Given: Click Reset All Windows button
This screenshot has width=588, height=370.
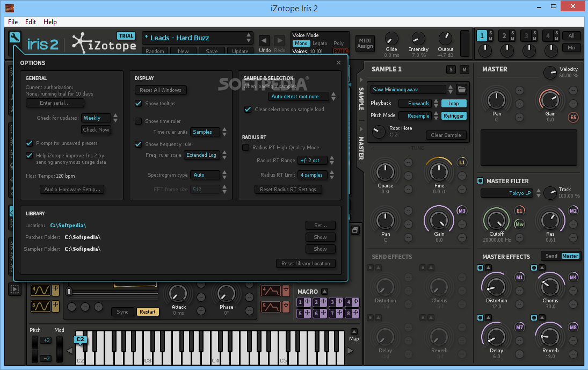Looking at the screenshot, I should point(161,90).
